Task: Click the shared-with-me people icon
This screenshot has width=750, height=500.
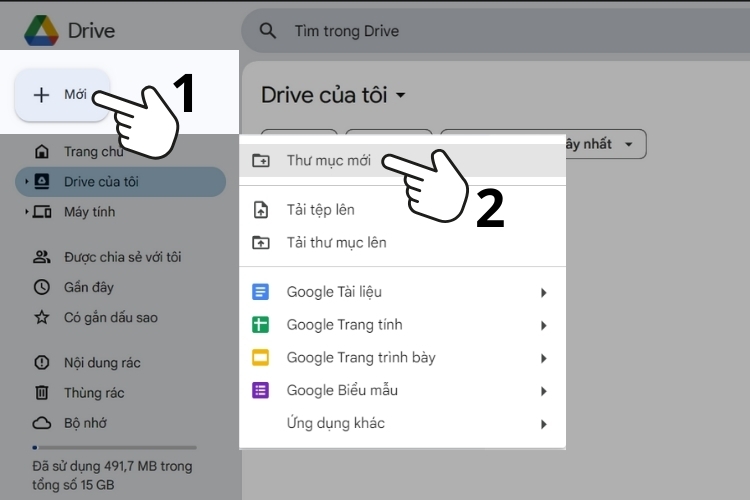Action: [x=42, y=257]
